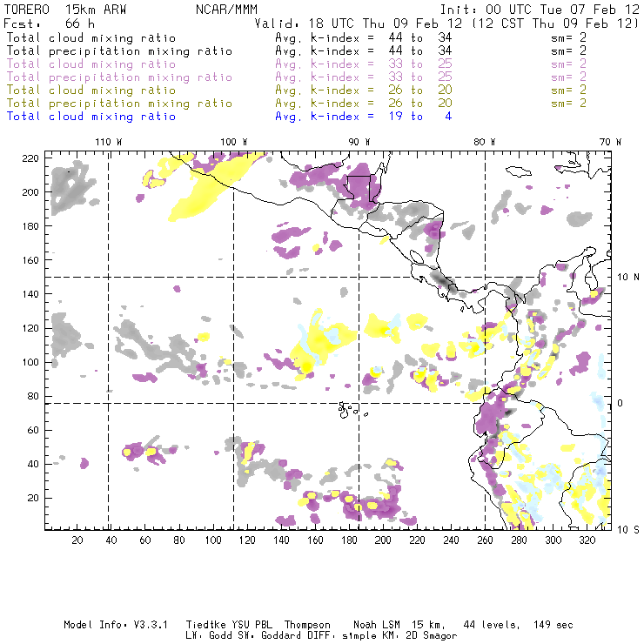
Task: Click the "Valid: 18 UTC Thu 09 Feb 12" text
Action: [x=358, y=23]
